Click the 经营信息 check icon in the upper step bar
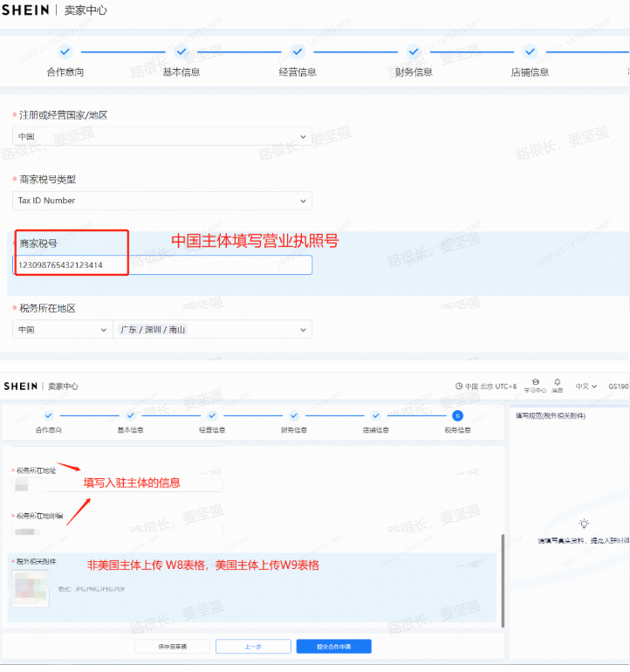This screenshot has height=672, width=630. coord(298,51)
